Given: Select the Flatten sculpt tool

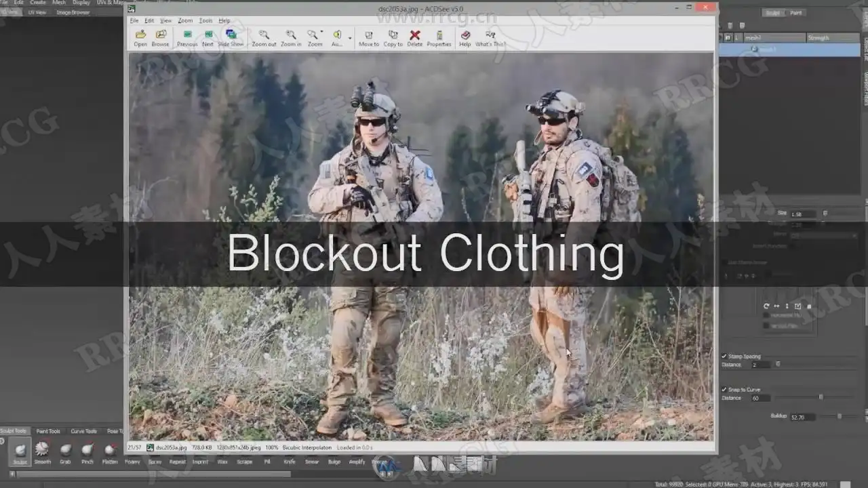Looking at the screenshot, I should (110, 452).
